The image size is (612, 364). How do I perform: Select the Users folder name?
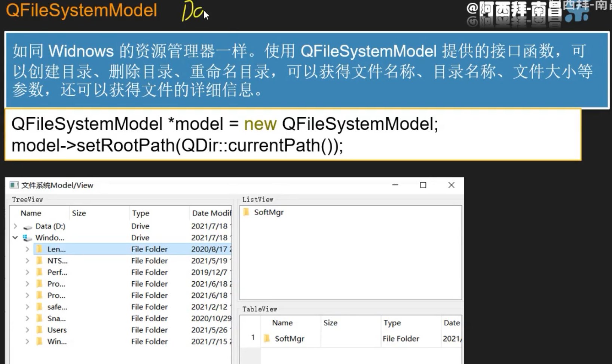(x=57, y=330)
